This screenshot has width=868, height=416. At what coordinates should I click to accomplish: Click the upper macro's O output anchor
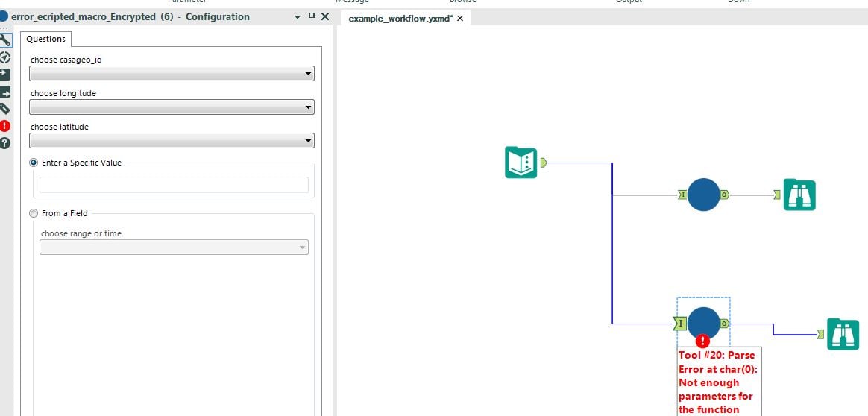tap(725, 195)
